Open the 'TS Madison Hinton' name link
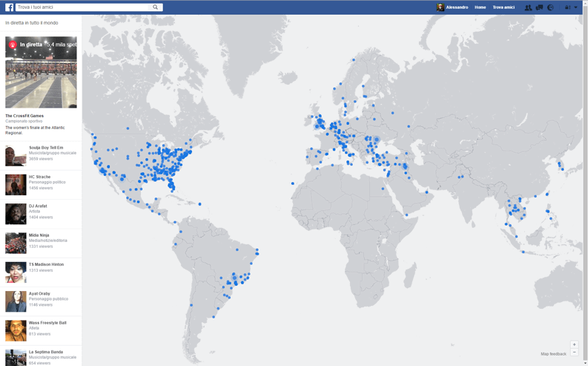Viewport: 588px width, 366px height. [46, 264]
